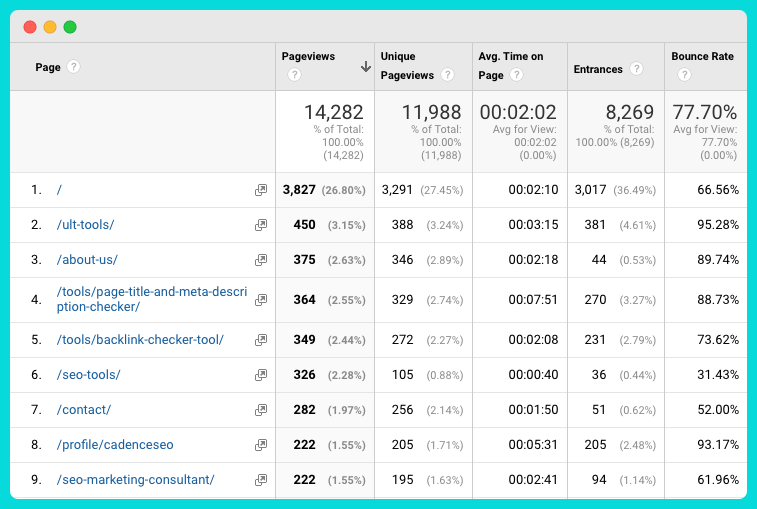757x509 pixels.
Task: Open the /seo-tools/ page link
Action: [x=88, y=374]
